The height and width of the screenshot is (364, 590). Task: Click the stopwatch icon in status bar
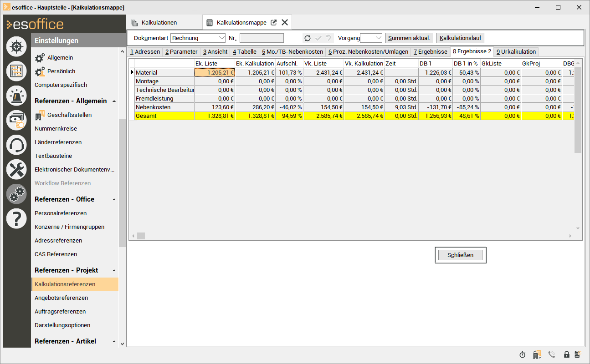click(523, 354)
